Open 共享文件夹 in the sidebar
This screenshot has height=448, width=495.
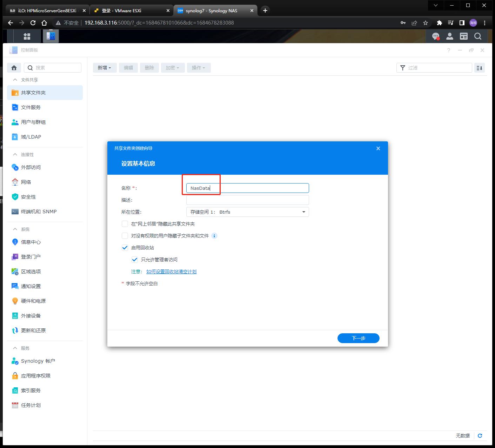(45, 93)
